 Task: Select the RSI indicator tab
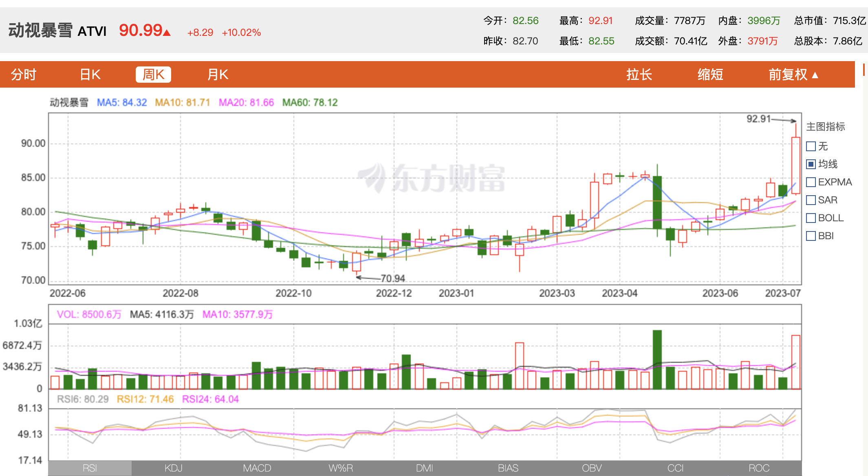pos(90,468)
